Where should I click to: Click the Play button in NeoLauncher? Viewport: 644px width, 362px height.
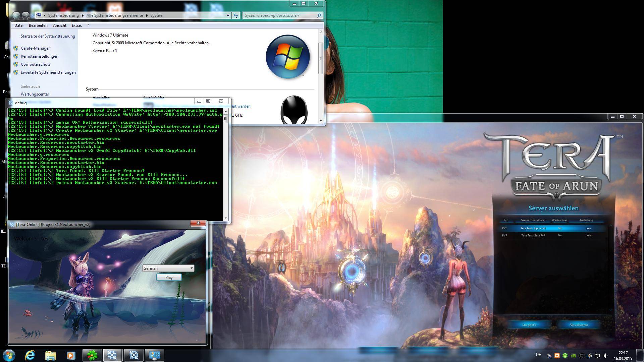(169, 278)
